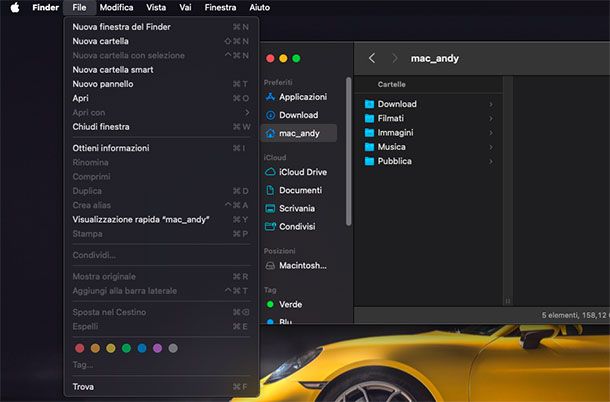Expand the Musica folder chevron
Viewport: 610px width, 402px height.
pyautogui.click(x=491, y=147)
